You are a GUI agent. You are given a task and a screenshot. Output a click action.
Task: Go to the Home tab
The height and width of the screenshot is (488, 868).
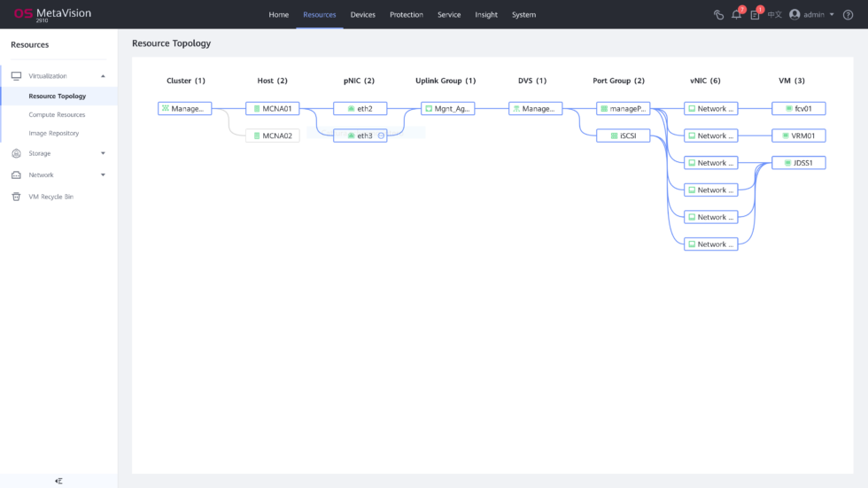(278, 15)
